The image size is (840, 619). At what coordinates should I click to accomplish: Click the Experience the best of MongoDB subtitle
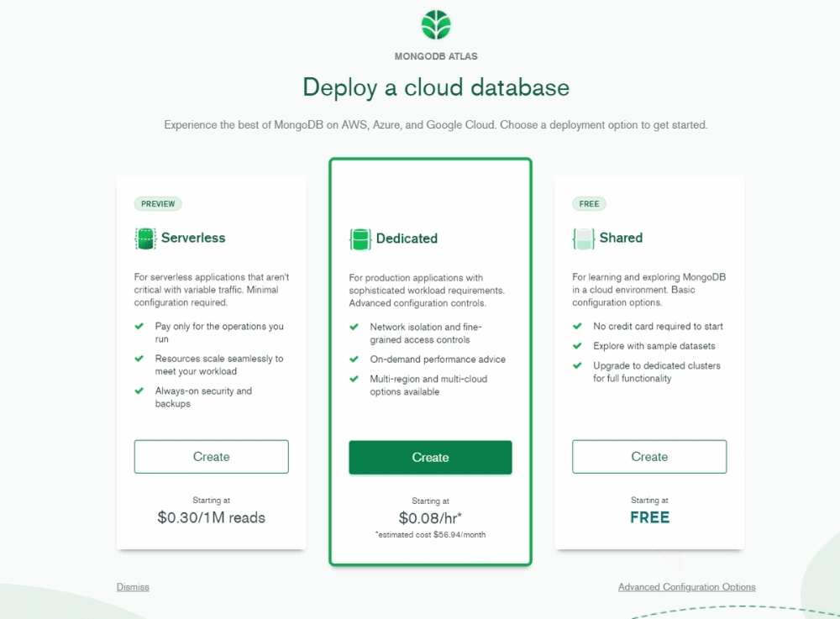(x=435, y=125)
